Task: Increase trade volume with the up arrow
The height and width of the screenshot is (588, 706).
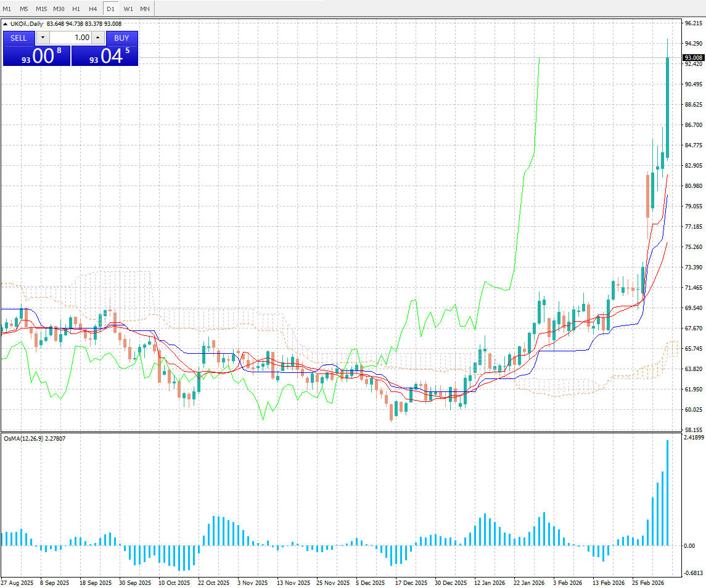Action: tap(97, 38)
